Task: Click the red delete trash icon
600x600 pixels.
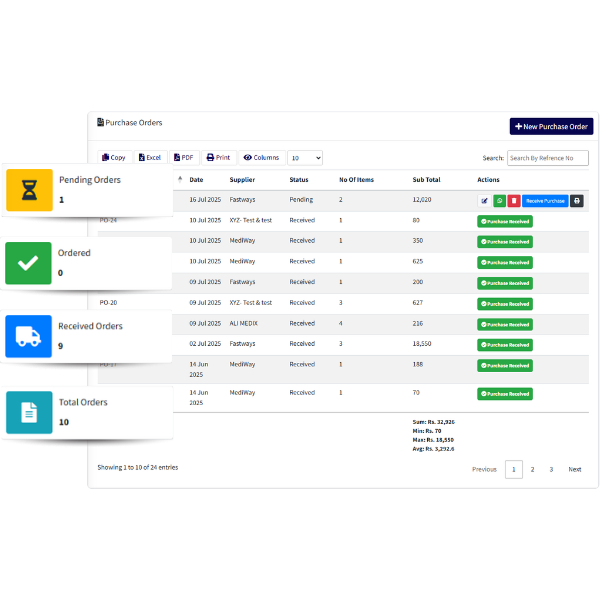Action: 513,201
